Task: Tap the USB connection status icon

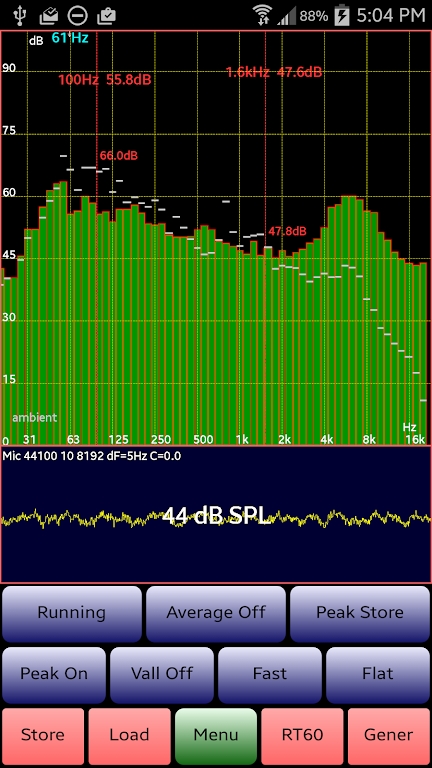Action: pyautogui.click(x=20, y=15)
